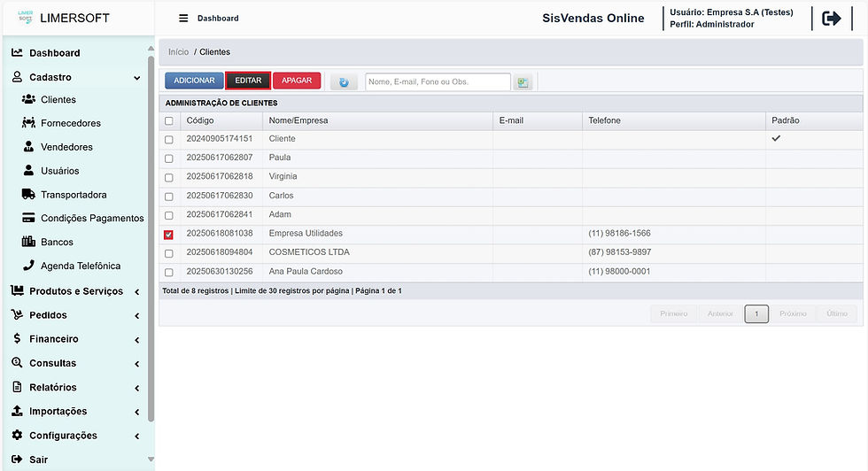The height and width of the screenshot is (471, 868).
Task: Click the Fornecedores handshake icon
Action: coord(28,122)
